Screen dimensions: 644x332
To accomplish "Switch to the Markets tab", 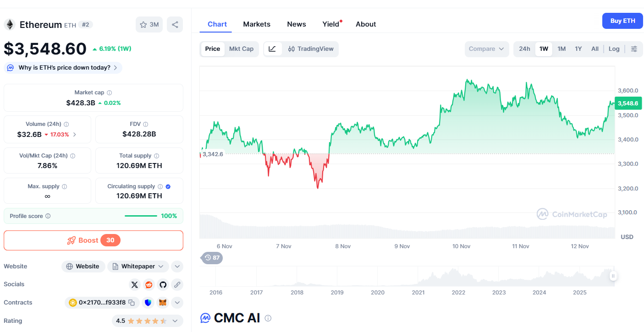I will 257,24.
